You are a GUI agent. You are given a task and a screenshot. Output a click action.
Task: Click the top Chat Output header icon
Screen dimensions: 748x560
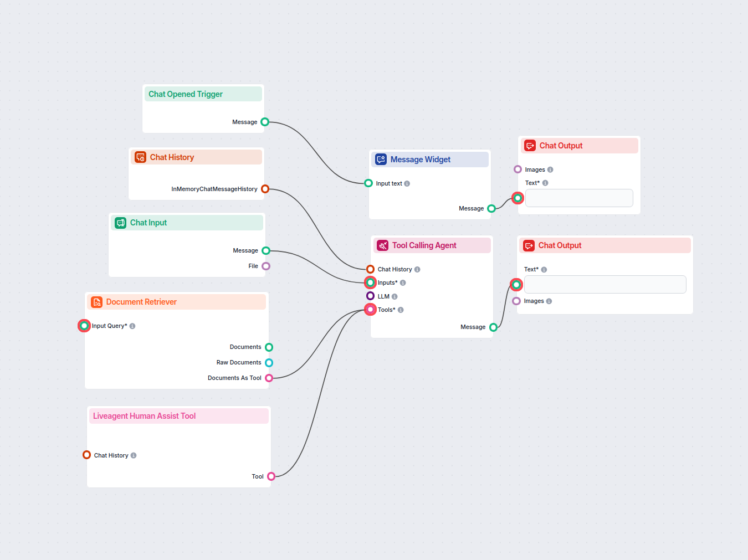point(530,145)
